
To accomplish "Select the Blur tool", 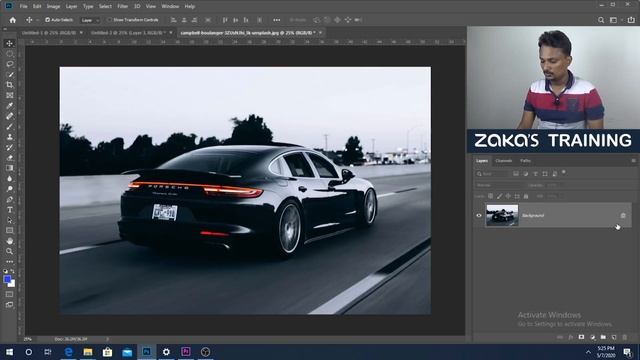I will (x=9, y=179).
